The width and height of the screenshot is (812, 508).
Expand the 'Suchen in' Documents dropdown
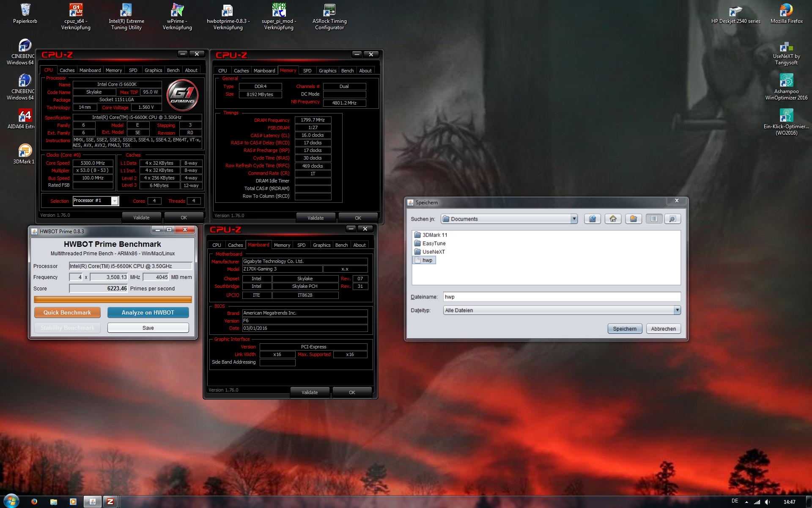574,219
